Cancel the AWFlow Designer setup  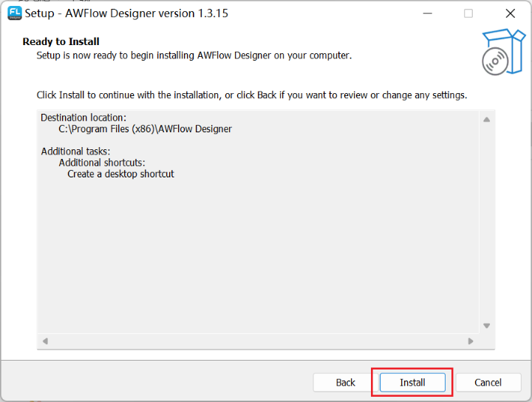click(x=488, y=382)
